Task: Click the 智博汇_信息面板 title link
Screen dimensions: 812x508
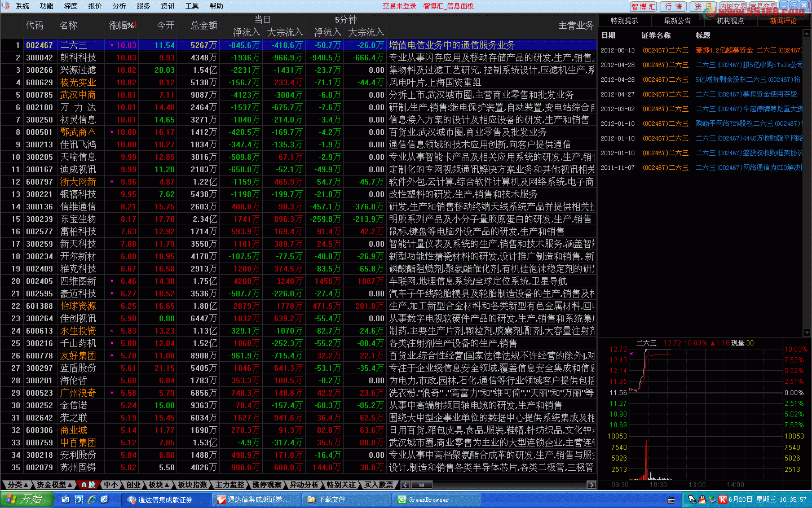Action: [x=448, y=6]
